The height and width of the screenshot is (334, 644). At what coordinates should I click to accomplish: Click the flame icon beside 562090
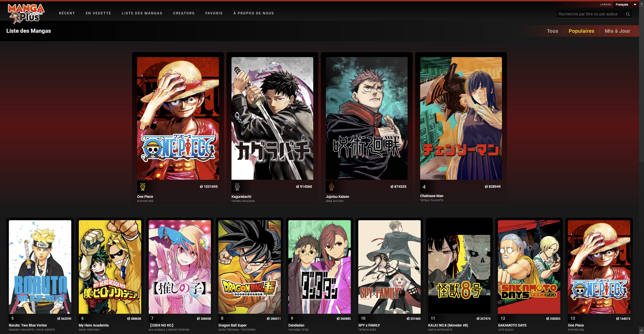pos(58,319)
